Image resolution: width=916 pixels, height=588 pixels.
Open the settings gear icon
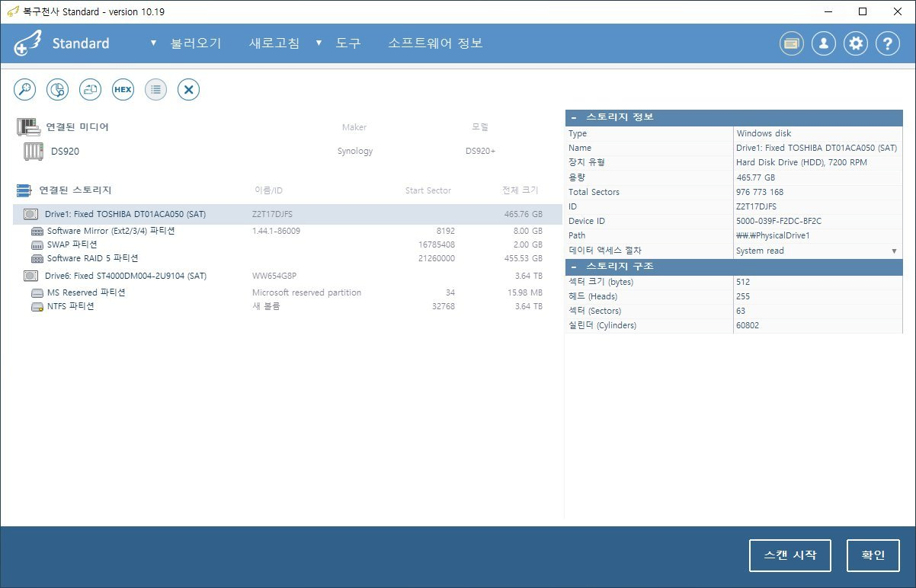[857, 43]
